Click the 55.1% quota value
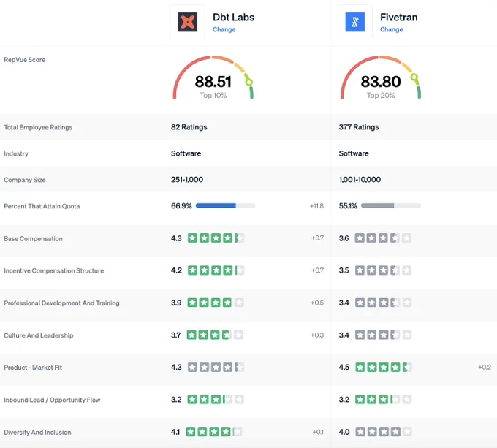The image size is (497, 448). [x=348, y=206]
